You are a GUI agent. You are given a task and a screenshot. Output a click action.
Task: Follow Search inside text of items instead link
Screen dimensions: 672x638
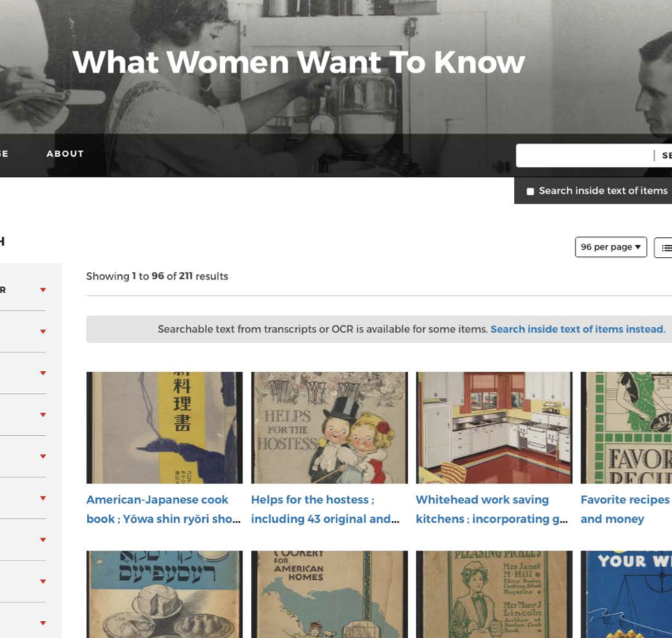(578, 329)
